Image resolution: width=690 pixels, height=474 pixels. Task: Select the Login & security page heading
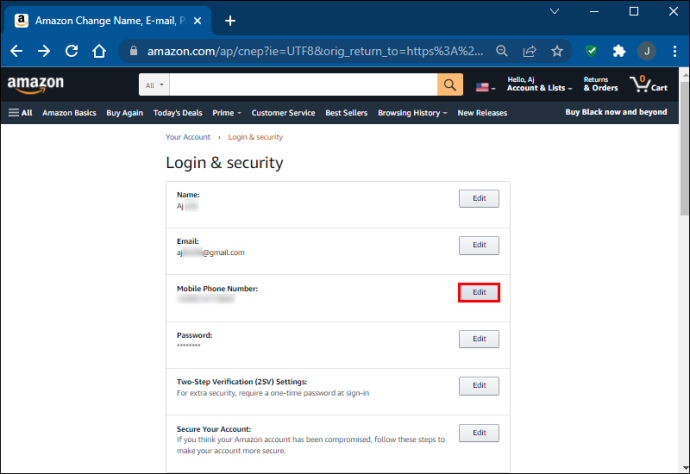click(224, 163)
